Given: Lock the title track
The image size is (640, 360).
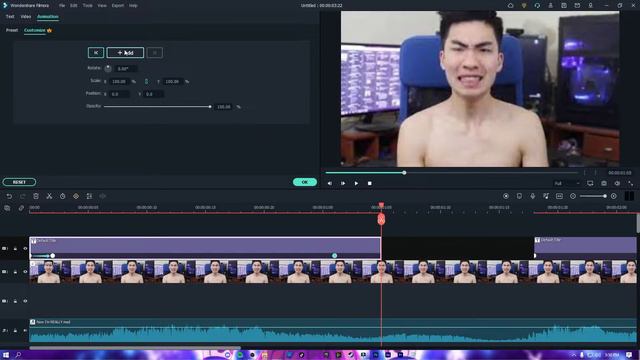Looking at the screenshot, I should click(15, 249).
